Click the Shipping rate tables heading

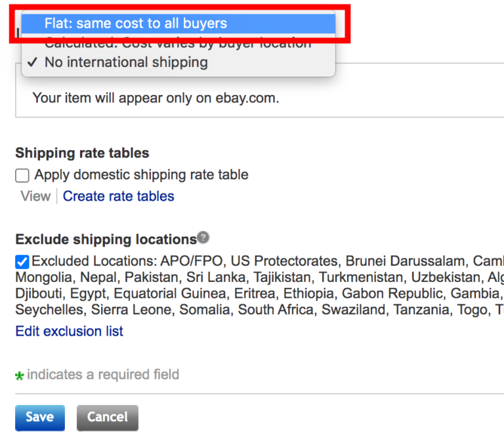click(82, 153)
